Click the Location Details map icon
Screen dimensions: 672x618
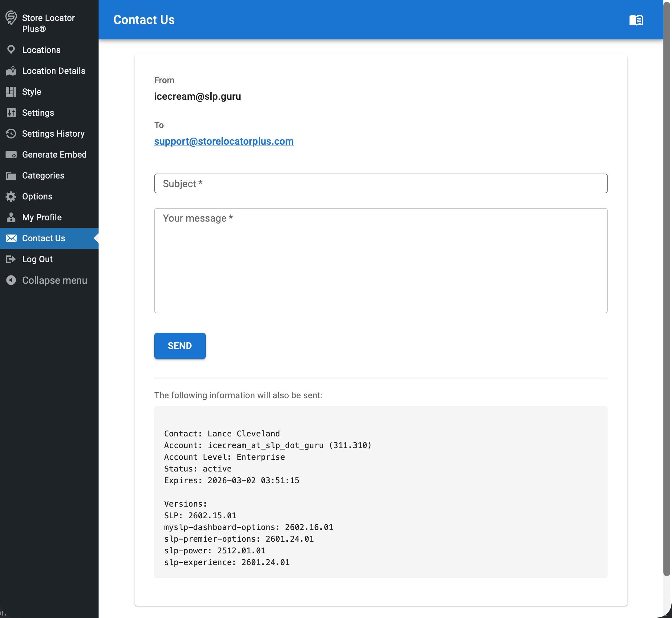[x=11, y=71]
